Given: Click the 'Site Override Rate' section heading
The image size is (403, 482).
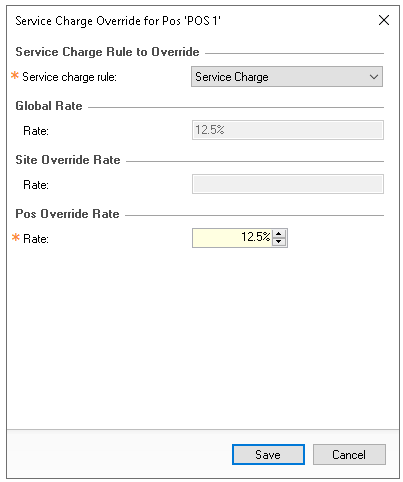Looking at the screenshot, I should [68, 160].
